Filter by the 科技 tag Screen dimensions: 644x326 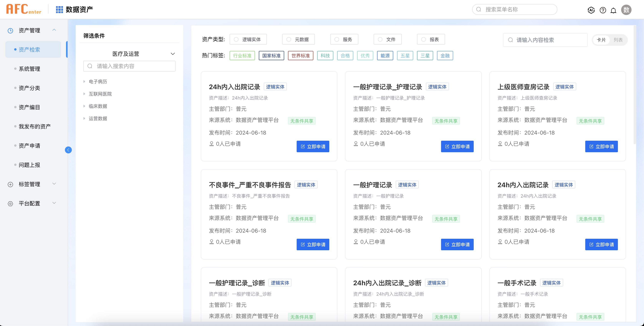click(x=325, y=56)
